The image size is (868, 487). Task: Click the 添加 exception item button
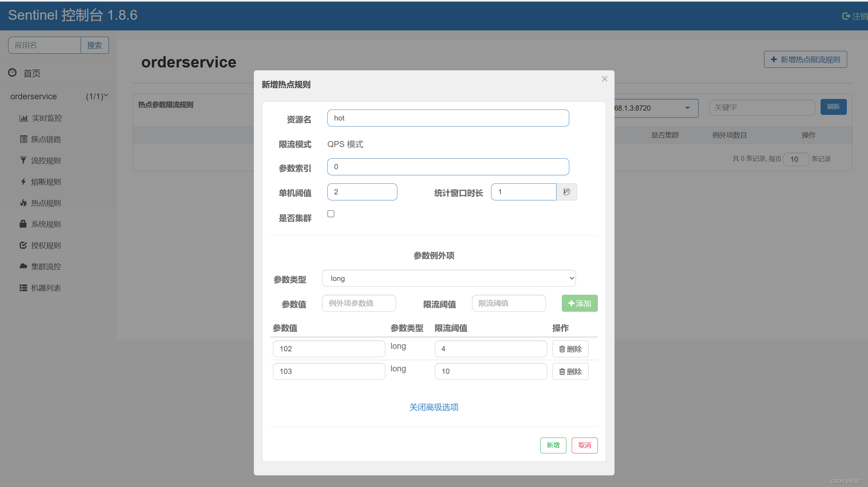coord(579,303)
